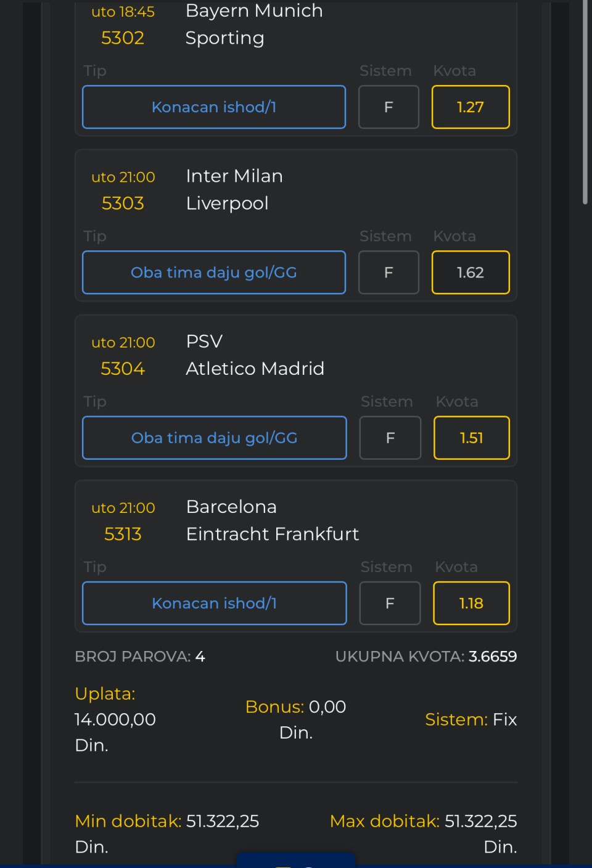Click the Uplata amount 14.000,00

(x=115, y=719)
